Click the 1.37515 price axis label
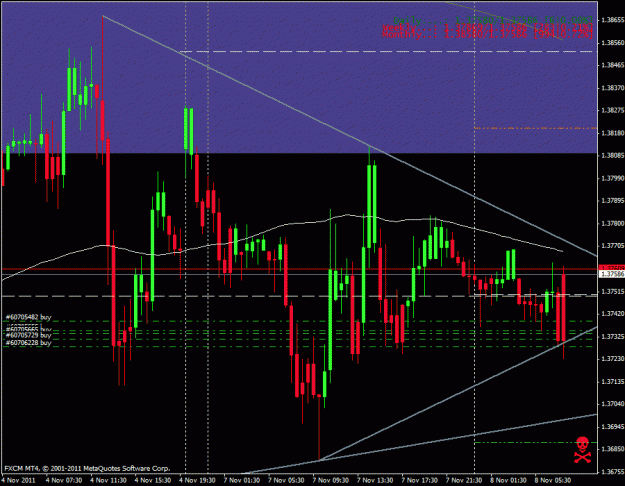Image resolution: width=625 pixels, height=486 pixels. [x=613, y=291]
